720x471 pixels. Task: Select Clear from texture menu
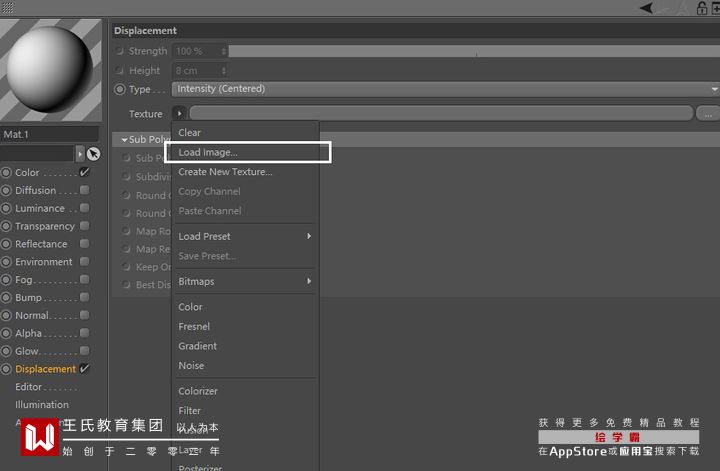(190, 133)
